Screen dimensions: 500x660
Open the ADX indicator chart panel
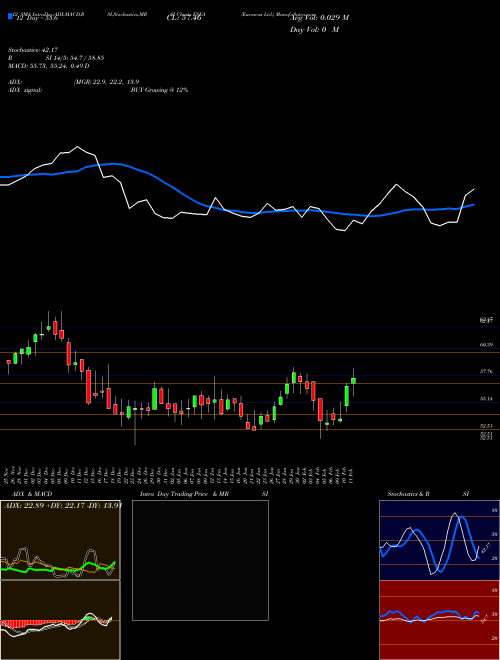pyautogui.click(x=60, y=540)
